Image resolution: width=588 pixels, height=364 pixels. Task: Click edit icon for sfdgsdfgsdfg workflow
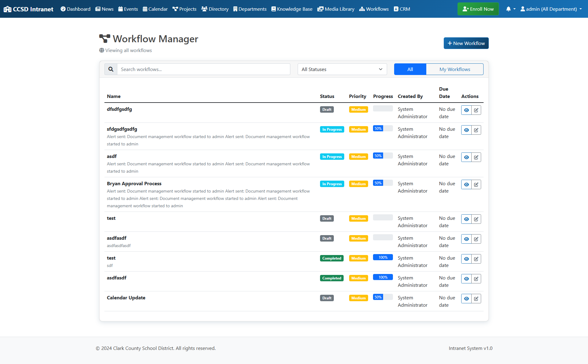[476, 130]
